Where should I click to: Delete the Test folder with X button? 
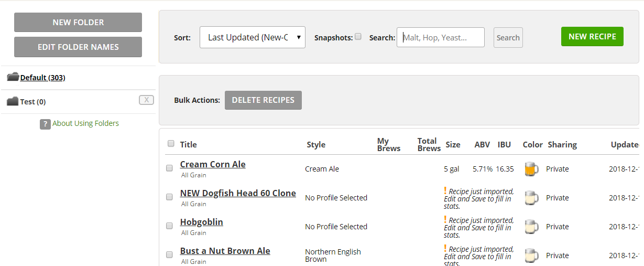(x=146, y=100)
